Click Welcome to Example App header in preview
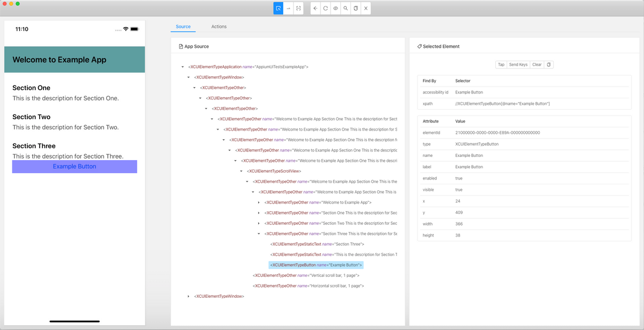Screen dimensions: 644x330 pos(60,60)
